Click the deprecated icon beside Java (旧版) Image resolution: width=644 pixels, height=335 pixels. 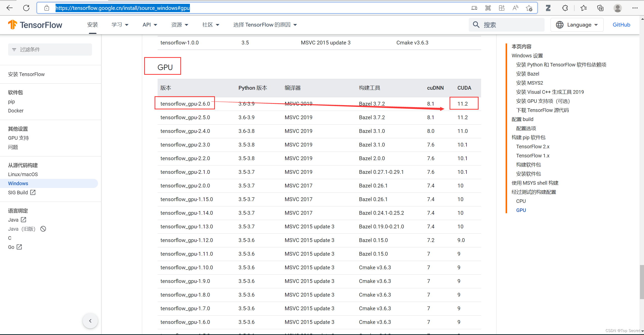click(43, 229)
